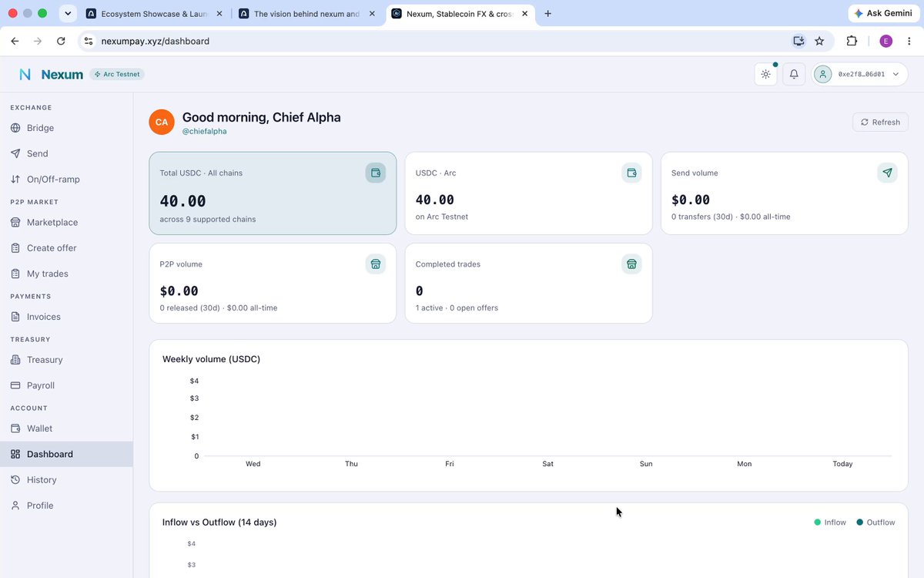Click the Dashboard grid icon
924x578 pixels.
(15, 454)
